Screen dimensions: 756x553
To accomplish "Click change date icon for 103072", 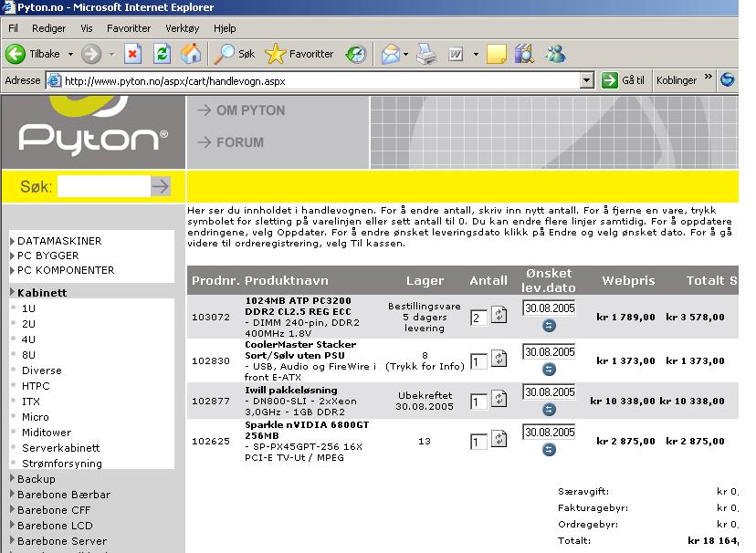I will 549,326.
